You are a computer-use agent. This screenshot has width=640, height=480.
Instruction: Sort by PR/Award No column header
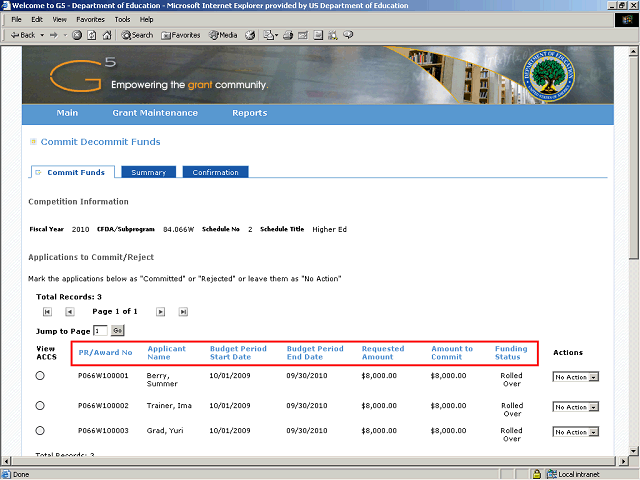[x=105, y=352]
